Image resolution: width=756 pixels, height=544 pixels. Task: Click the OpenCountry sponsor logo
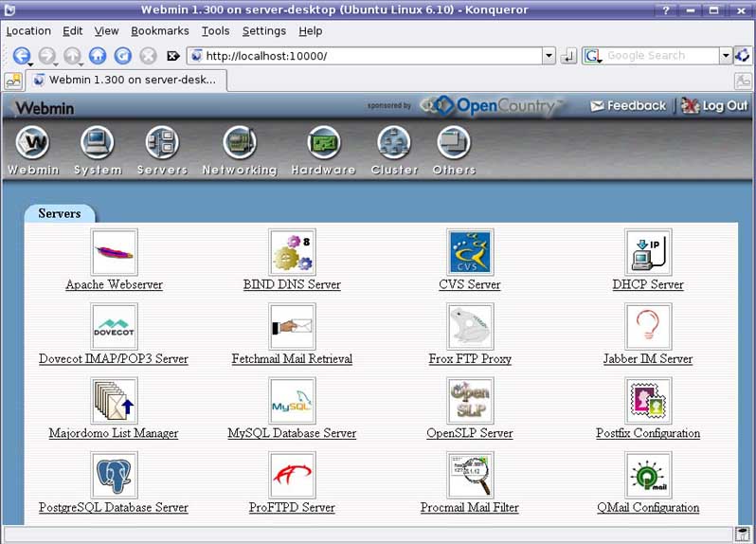492,105
